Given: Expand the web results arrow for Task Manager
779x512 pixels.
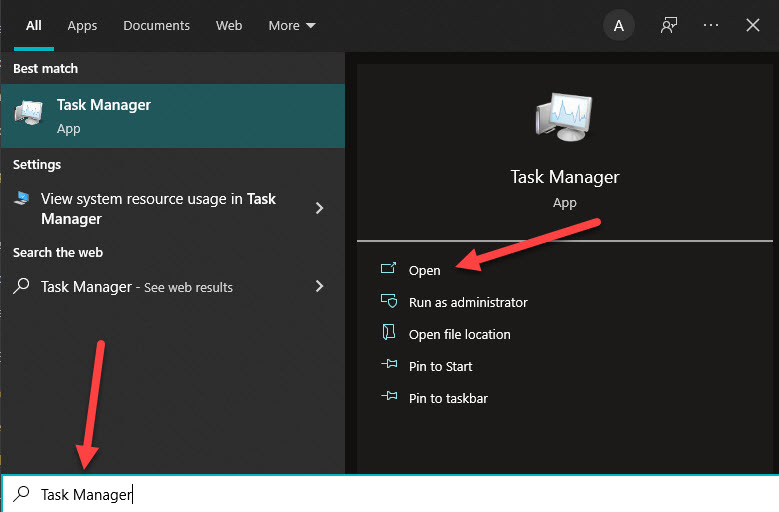Looking at the screenshot, I should click(x=319, y=287).
